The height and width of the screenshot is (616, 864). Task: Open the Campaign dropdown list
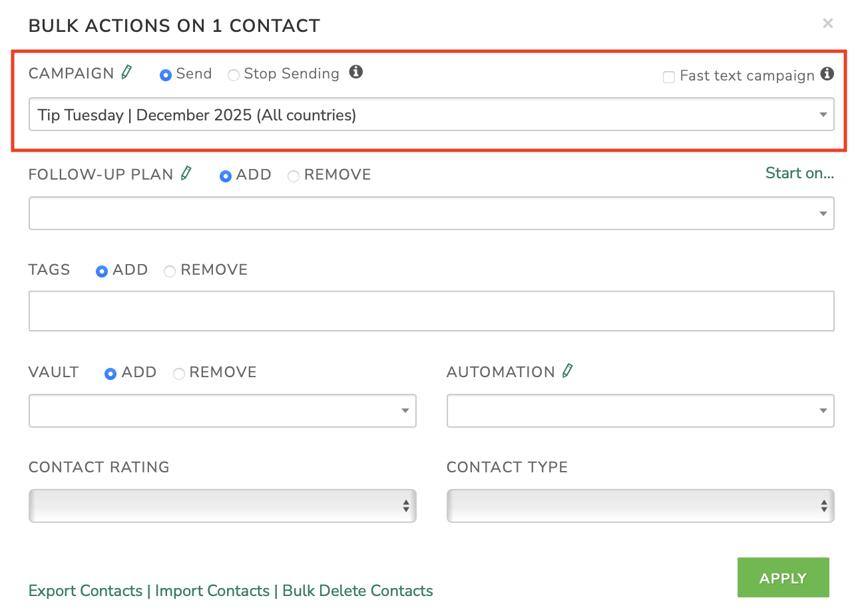click(x=431, y=115)
